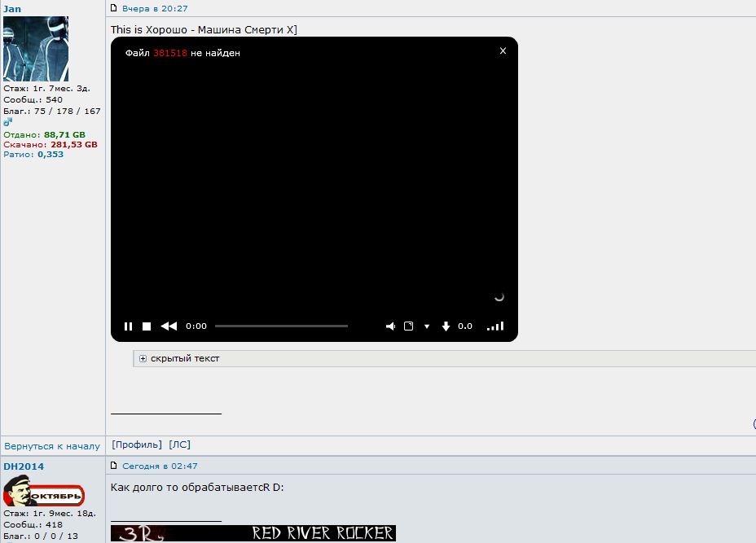Open the playback options dropdown arrow
This screenshot has width=756, height=543.
click(x=426, y=326)
